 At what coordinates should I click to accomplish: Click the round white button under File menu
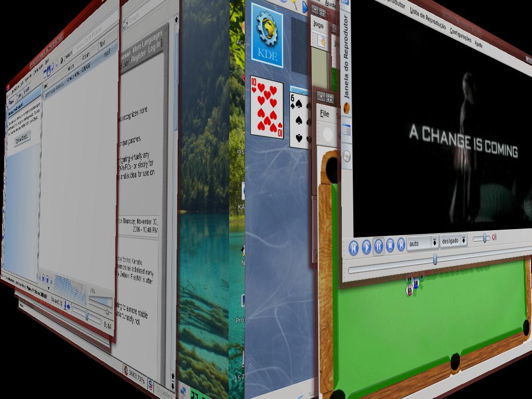coord(327,134)
